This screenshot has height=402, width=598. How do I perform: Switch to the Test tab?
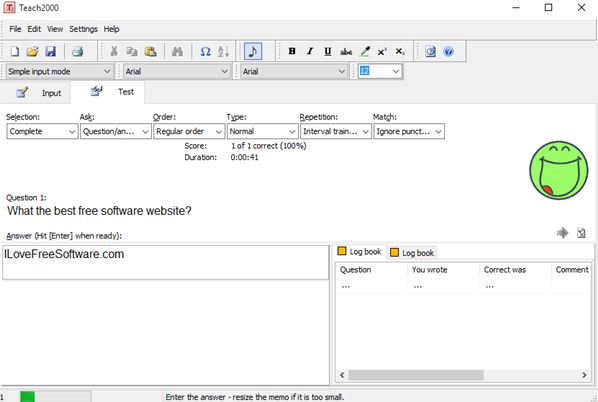pyautogui.click(x=108, y=92)
